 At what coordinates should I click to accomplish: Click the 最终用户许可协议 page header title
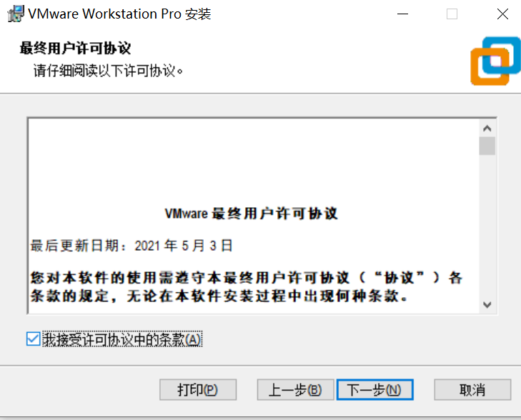[x=76, y=49]
